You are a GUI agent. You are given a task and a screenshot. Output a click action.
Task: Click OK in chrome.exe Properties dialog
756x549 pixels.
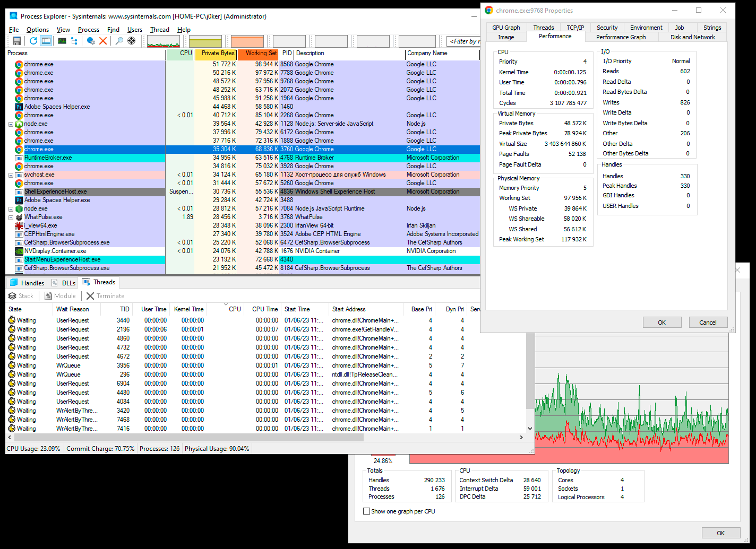[x=662, y=323]
